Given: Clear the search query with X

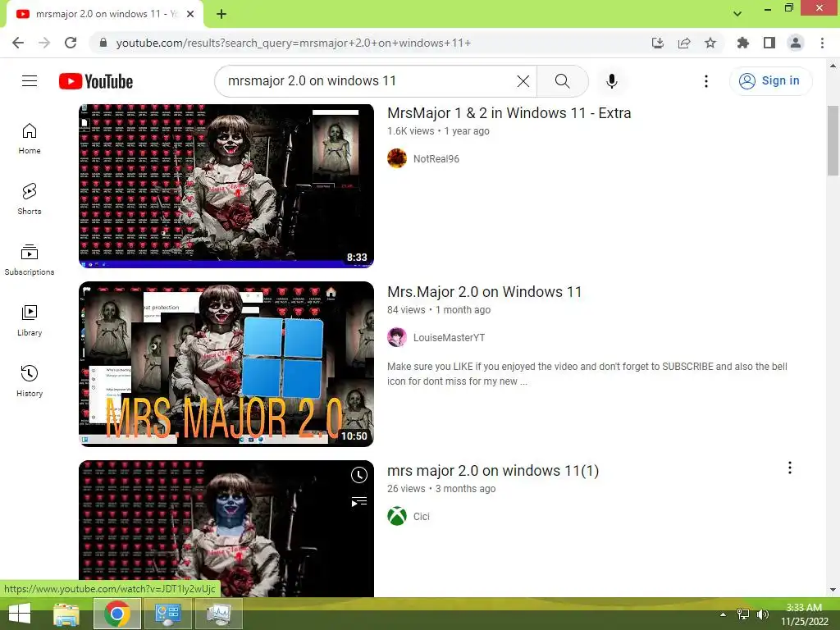Looking at the screenshot, I should tap(523, 81).
